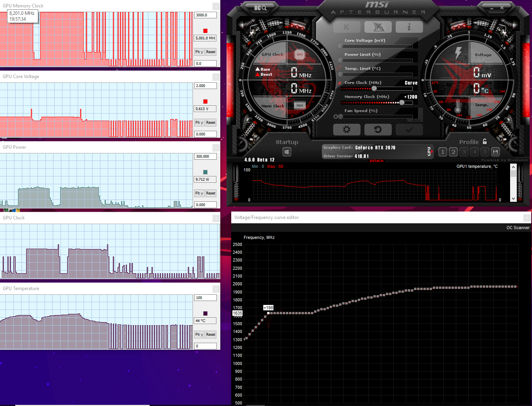Reset settings with the circular arrow button
This screenshot has width=532, height=406.
(378, 129)
